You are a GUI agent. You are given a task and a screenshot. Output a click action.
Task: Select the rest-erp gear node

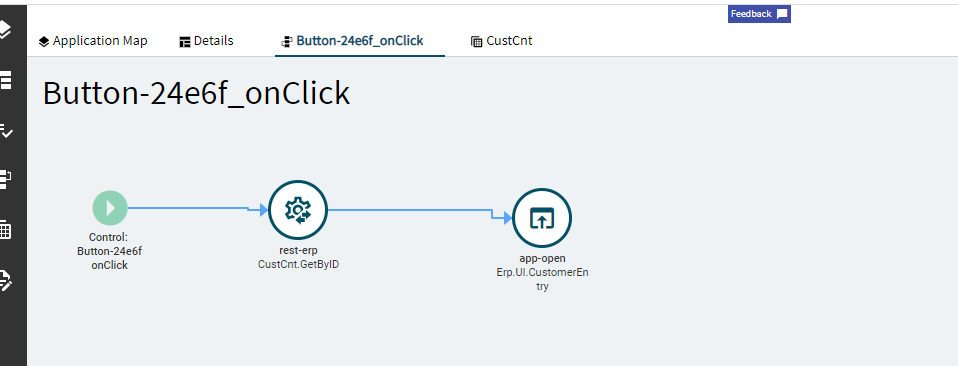tap(298, 210)
